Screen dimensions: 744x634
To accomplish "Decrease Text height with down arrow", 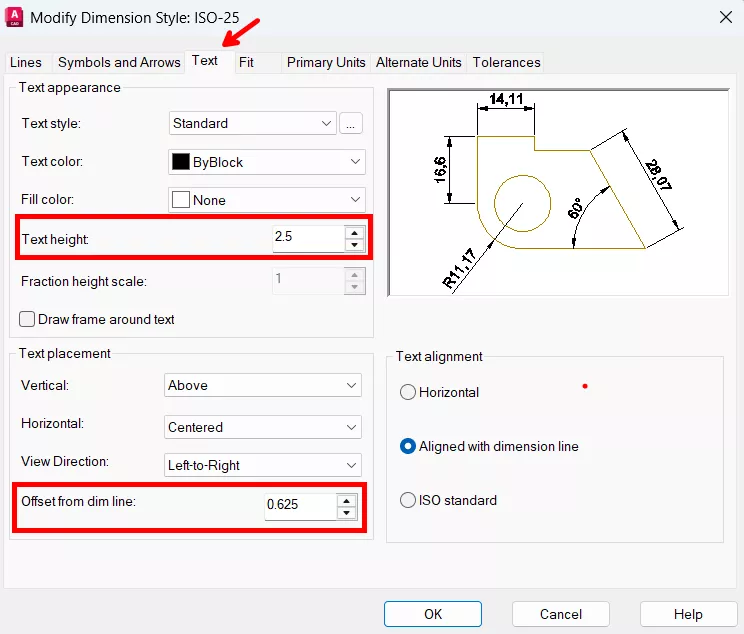I will 354,245.
